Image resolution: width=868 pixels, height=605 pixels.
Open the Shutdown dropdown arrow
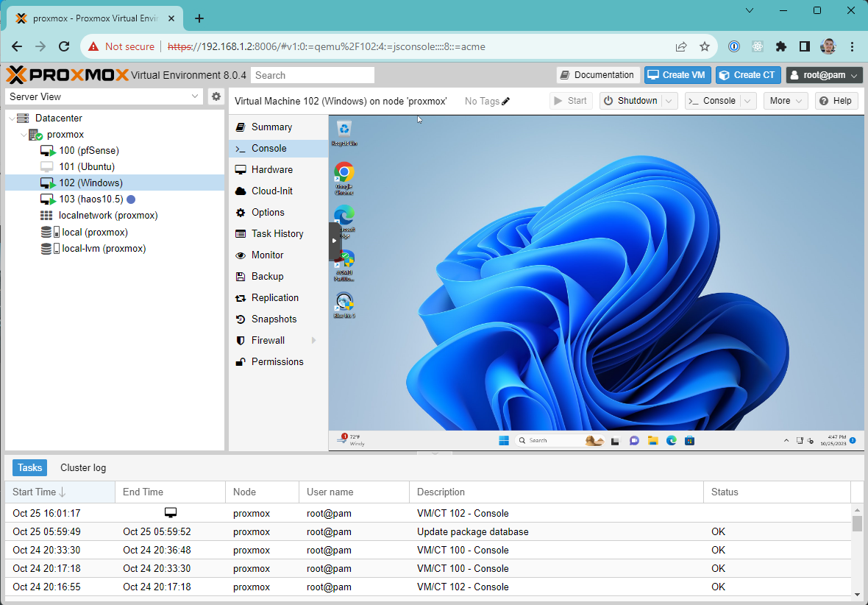669,101
